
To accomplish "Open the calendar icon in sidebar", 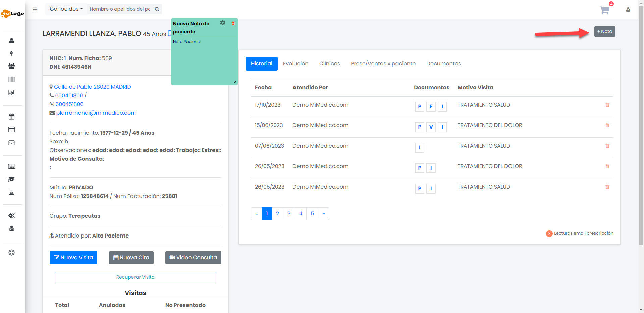I will (x=12, y=117).
